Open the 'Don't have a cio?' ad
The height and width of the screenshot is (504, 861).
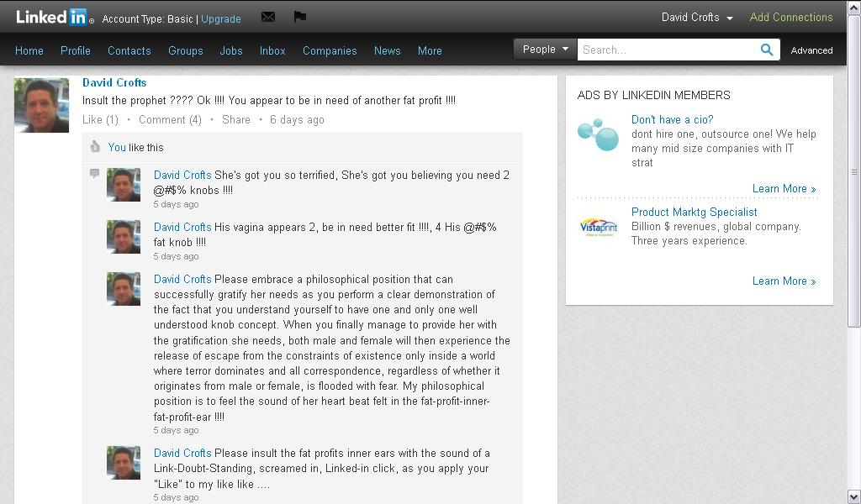click(x=672, y=119)
